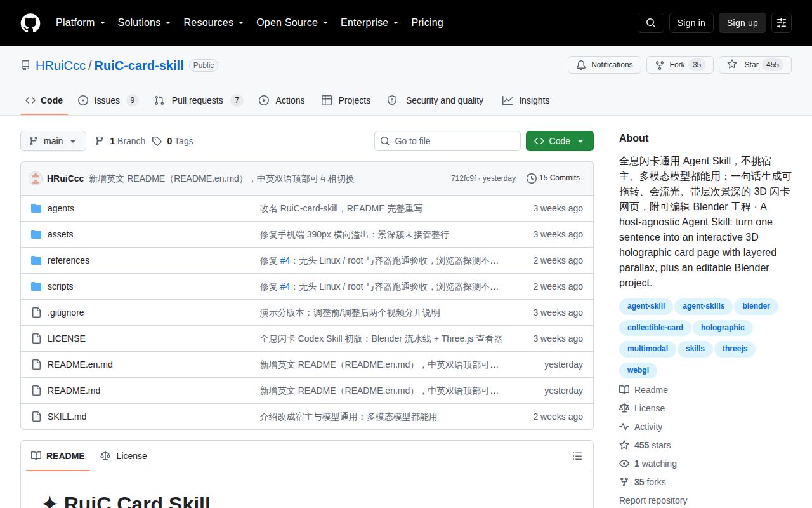View the 1 watching link
The width and height of the screenshot is (812, 508).
click(x=648, y=464)
